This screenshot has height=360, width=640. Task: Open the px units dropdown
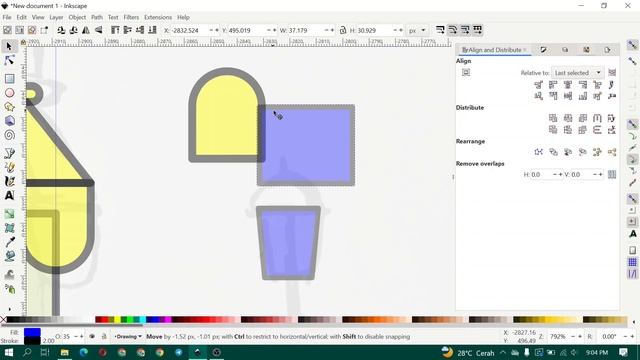click(x=418, y=31)
